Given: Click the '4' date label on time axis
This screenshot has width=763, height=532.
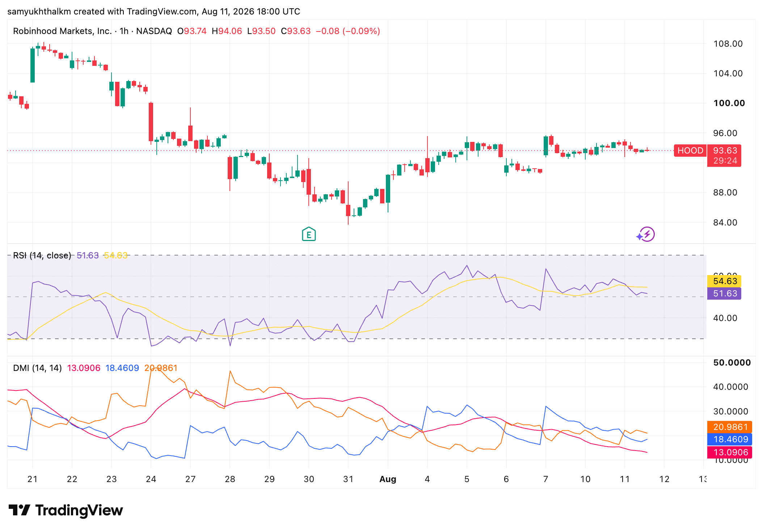Looking at the screenshot, I should click(x=427, y=479).
